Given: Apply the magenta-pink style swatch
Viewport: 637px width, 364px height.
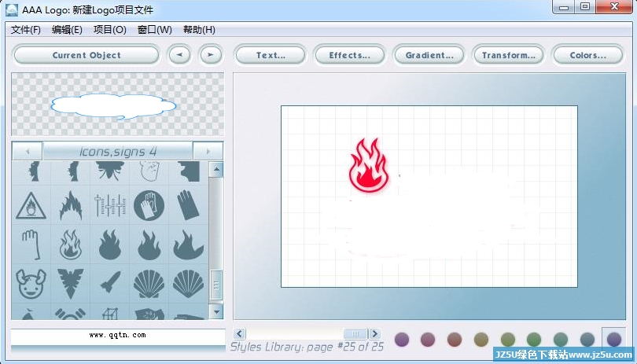Looking at the screenshot, I should (x=428, y=339).
